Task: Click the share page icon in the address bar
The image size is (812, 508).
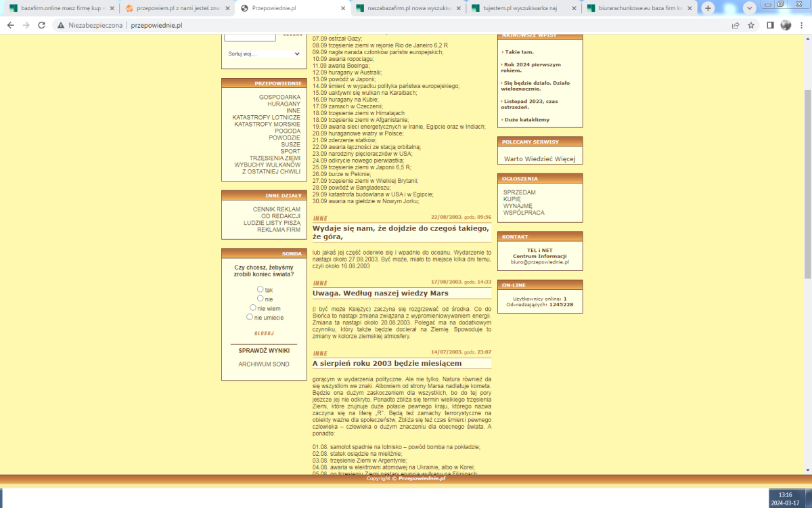Action: [x=736, y=25]
